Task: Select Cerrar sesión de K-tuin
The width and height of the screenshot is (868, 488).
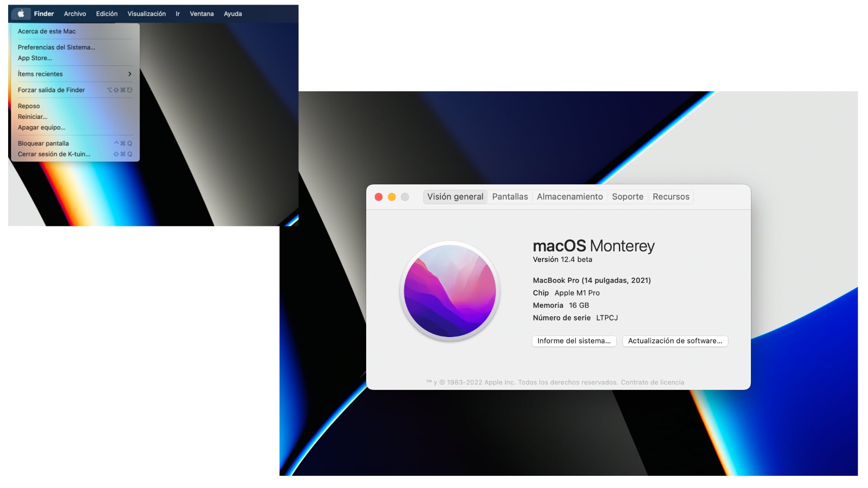Action: [x=55, y=154]
